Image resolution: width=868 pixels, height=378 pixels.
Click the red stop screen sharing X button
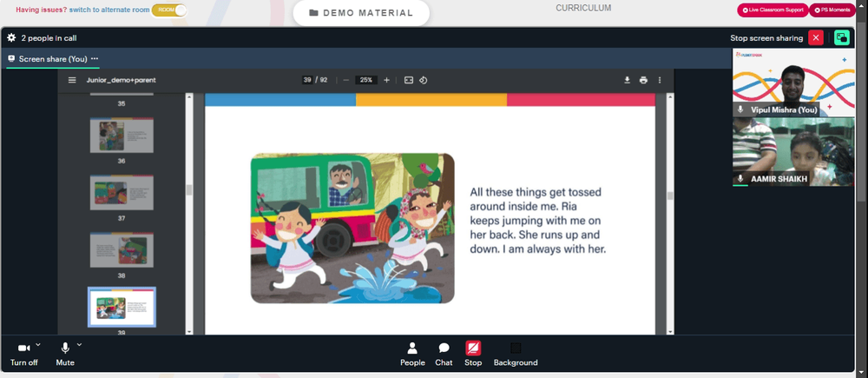(x=815, y=37)
